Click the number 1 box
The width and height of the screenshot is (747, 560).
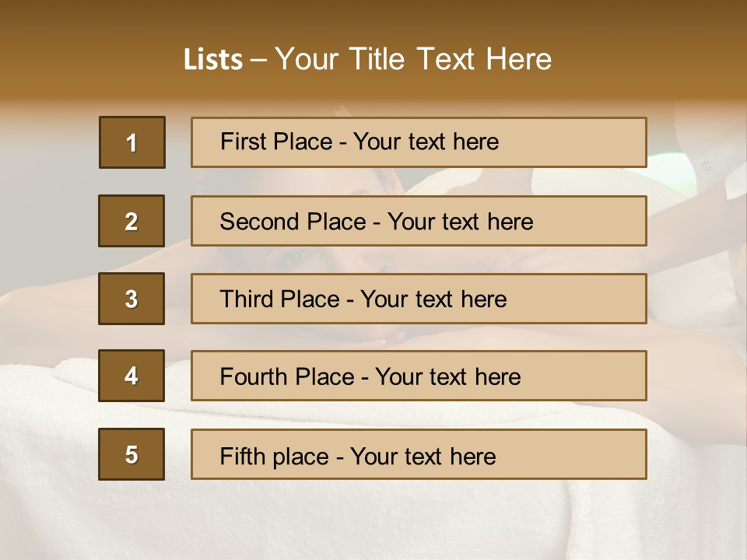point(132,142)
